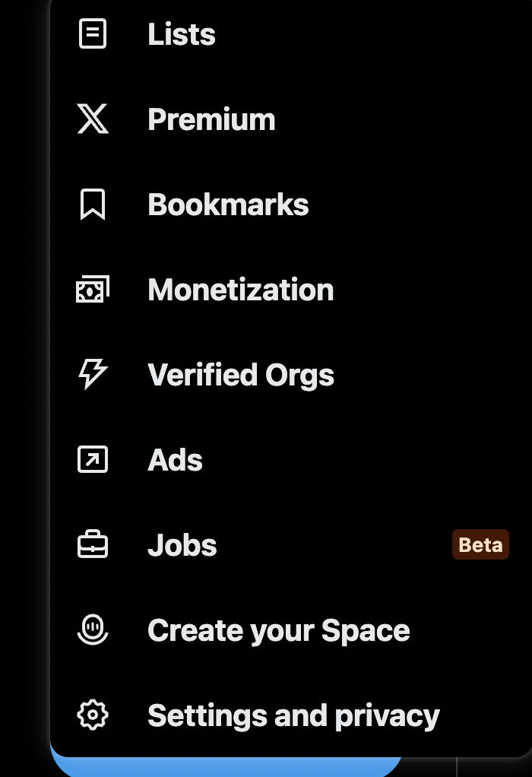Start a Space via Create your Space text

click(278, 630)
